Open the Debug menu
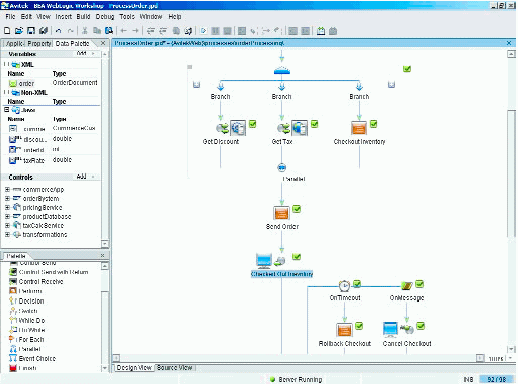The height and width of the screenshot is (384, 518). coord(105,17)
